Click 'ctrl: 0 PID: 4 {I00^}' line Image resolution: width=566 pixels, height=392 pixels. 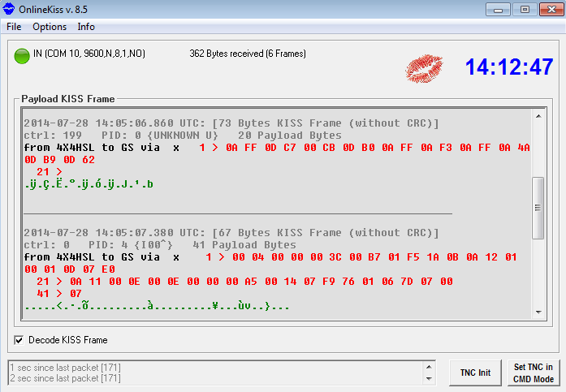(x=160, y=245)
